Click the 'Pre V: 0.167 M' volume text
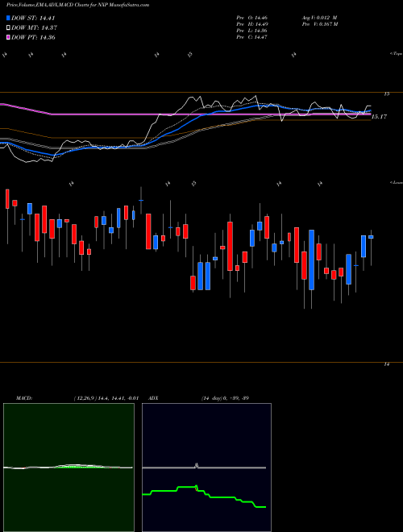403x532 pixels. coord(319,24)
